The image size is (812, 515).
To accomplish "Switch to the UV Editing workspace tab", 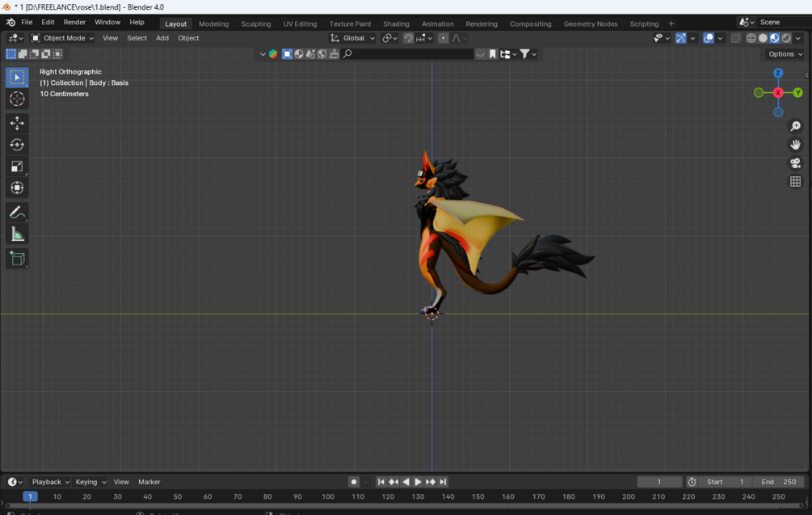I will [300, 23].
